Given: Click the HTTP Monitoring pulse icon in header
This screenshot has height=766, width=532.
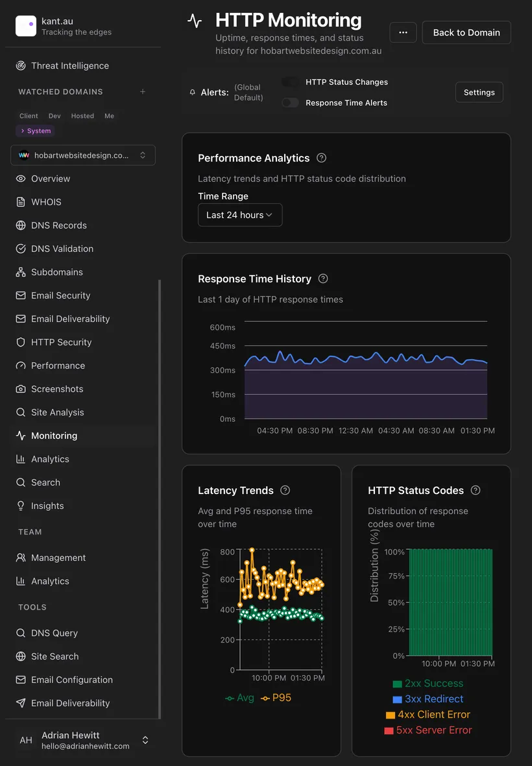Looking at the screenshot, I should pyautogui.click(x=195, y=21).
